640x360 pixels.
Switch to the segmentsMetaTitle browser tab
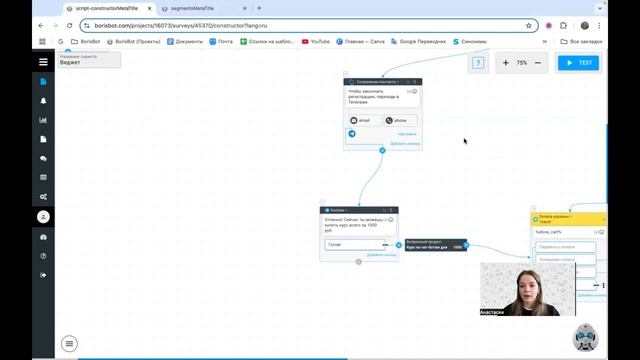click(192, 8)
